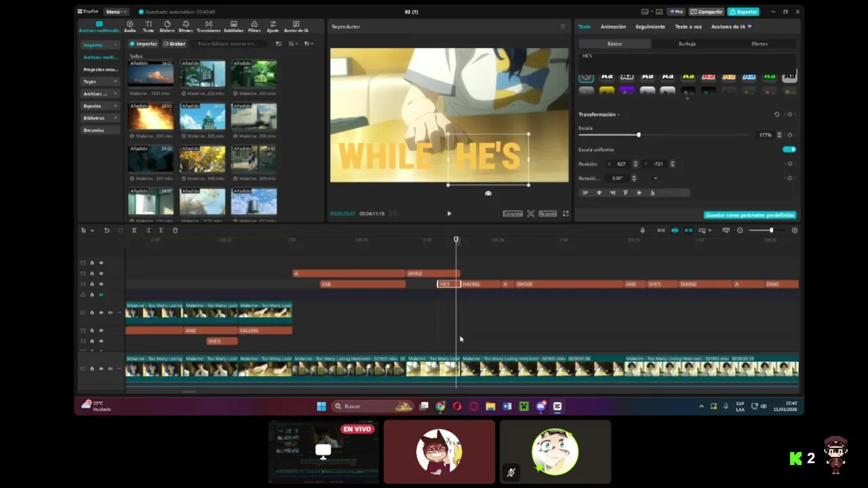Open the Audio panel in CapCut
868x488 pixels.
point(130,26)
